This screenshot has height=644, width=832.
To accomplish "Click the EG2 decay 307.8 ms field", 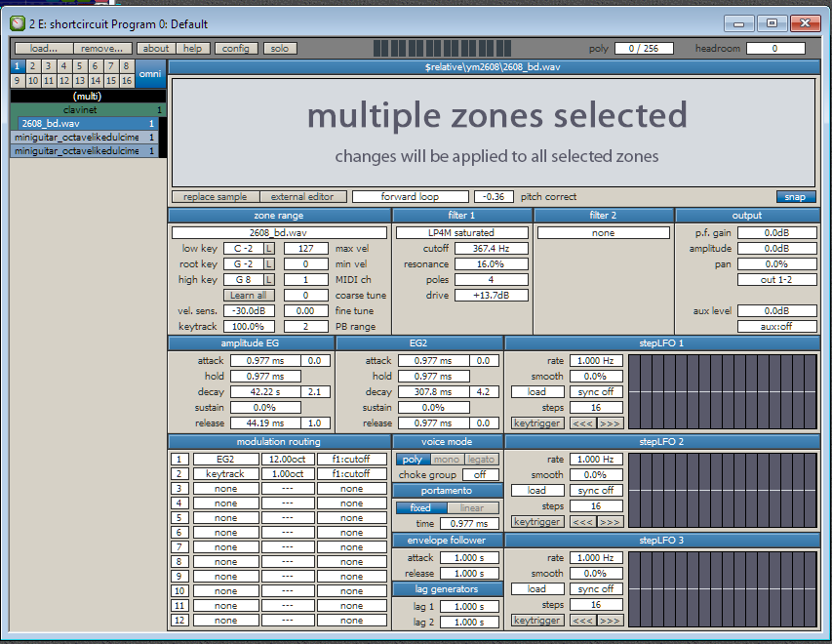I will tap(433, 392).
